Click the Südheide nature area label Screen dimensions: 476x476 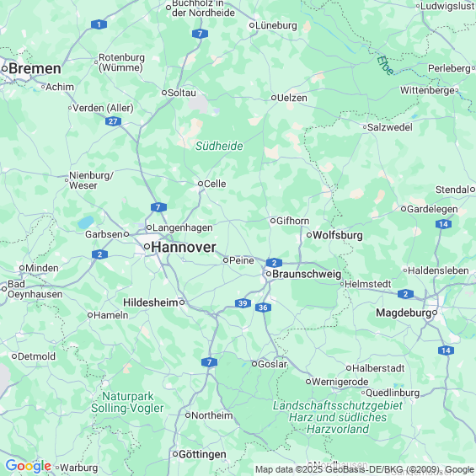coord(219,146)
